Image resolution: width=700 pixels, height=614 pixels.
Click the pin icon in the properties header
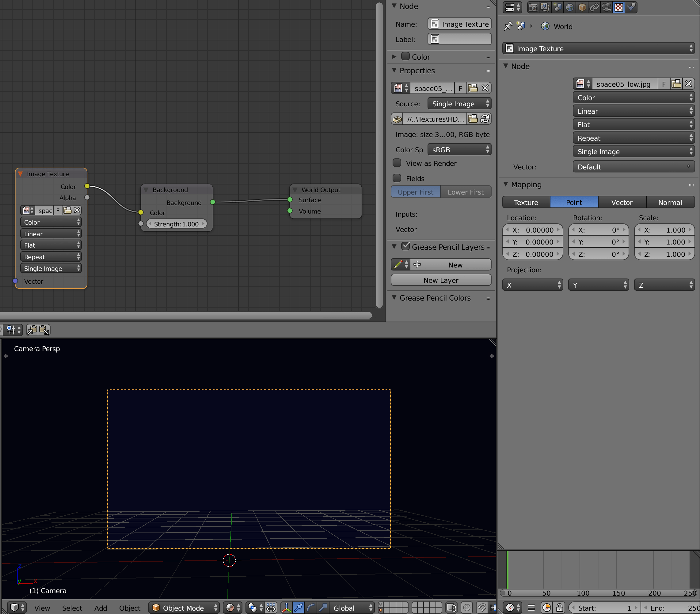tap(508, 26)
